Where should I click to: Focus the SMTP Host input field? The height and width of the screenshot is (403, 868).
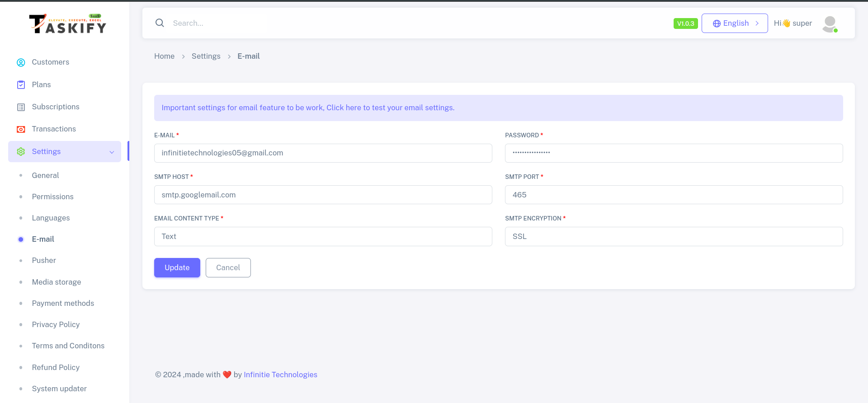click(x=323, y=195)
